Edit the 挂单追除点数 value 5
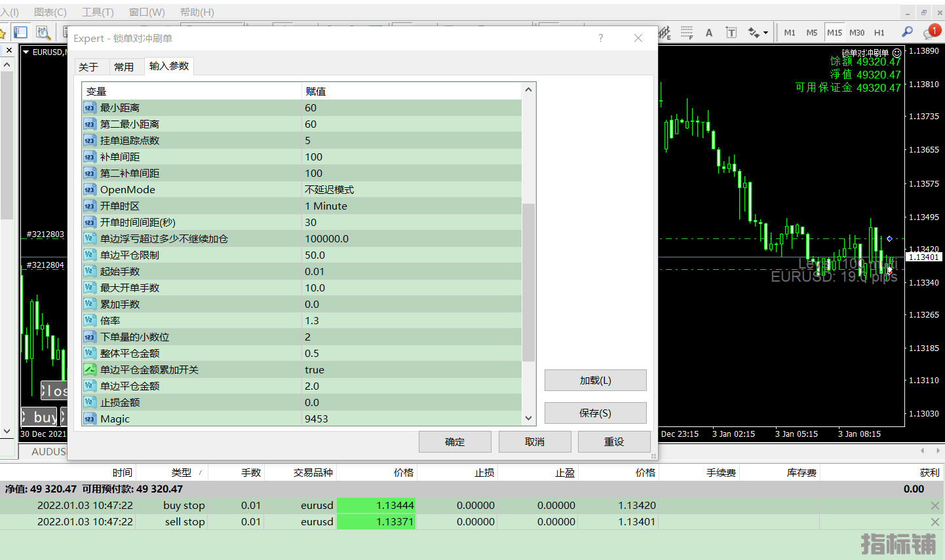 point(412,141)
